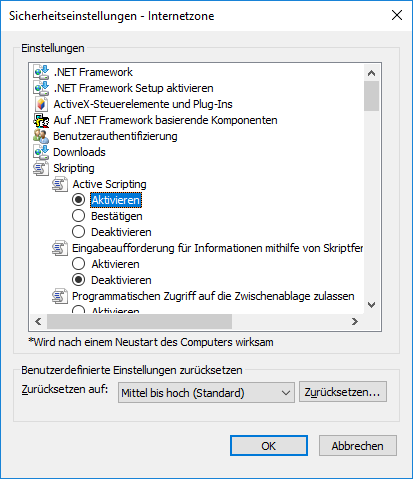The image size is (413, 479).
Task: Click the .NET Framework Setup aktivieren icon
Action: click(x=41, y=88)
